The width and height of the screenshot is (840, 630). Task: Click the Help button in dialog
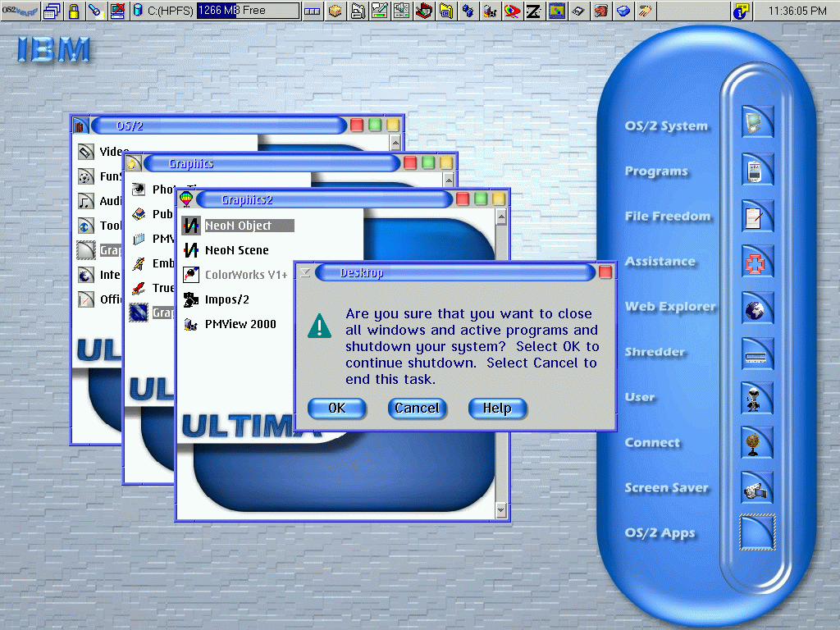(x=496, y=409)
